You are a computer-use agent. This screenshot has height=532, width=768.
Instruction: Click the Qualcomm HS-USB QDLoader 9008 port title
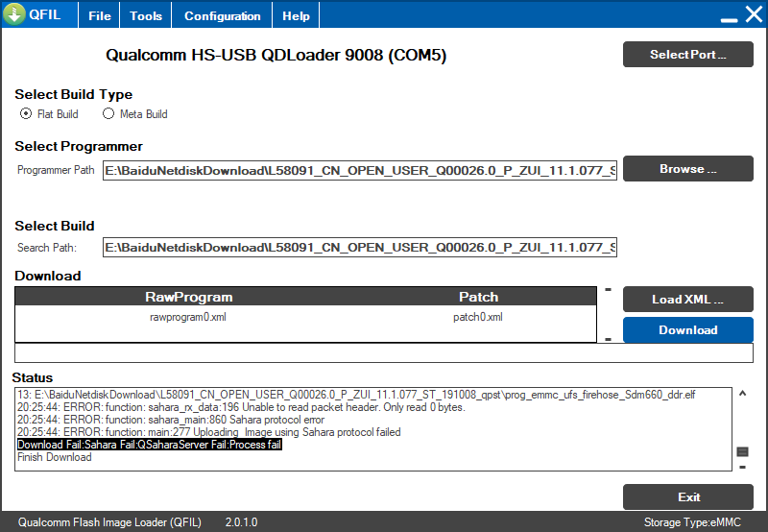pyautogui.click(x=276, y=55)
